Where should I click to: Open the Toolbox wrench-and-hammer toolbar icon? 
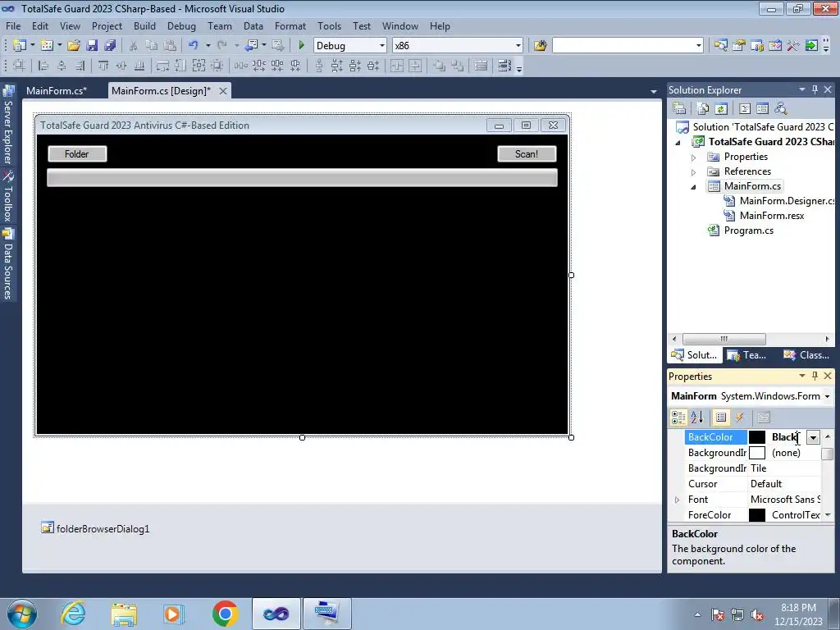(793, 46)
